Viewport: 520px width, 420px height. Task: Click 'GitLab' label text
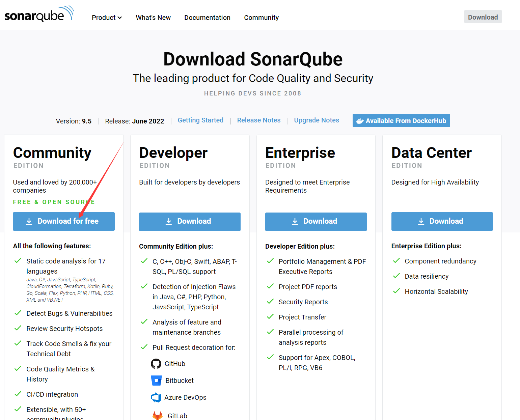177,416
